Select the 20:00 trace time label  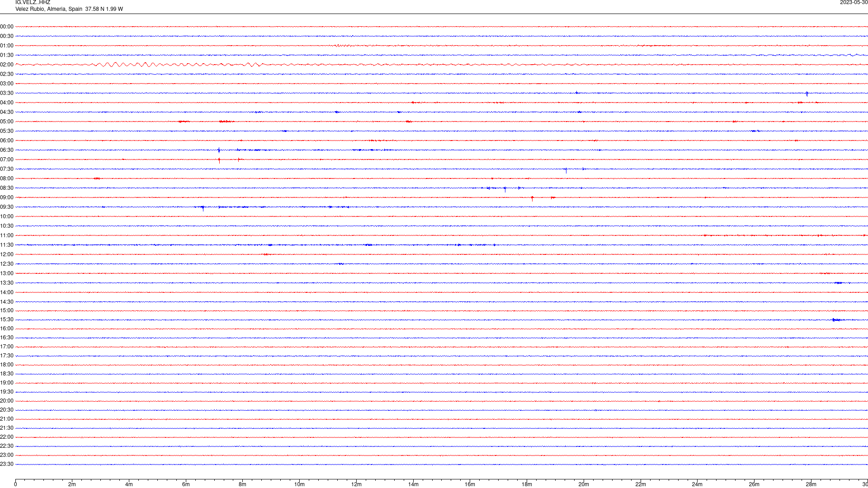[7, 401]
